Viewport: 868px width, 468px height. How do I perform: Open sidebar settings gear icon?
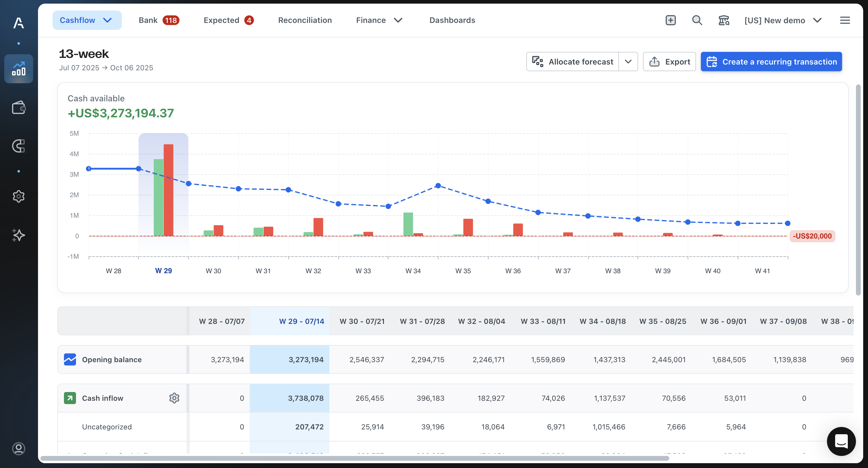(x=18, y=196)
